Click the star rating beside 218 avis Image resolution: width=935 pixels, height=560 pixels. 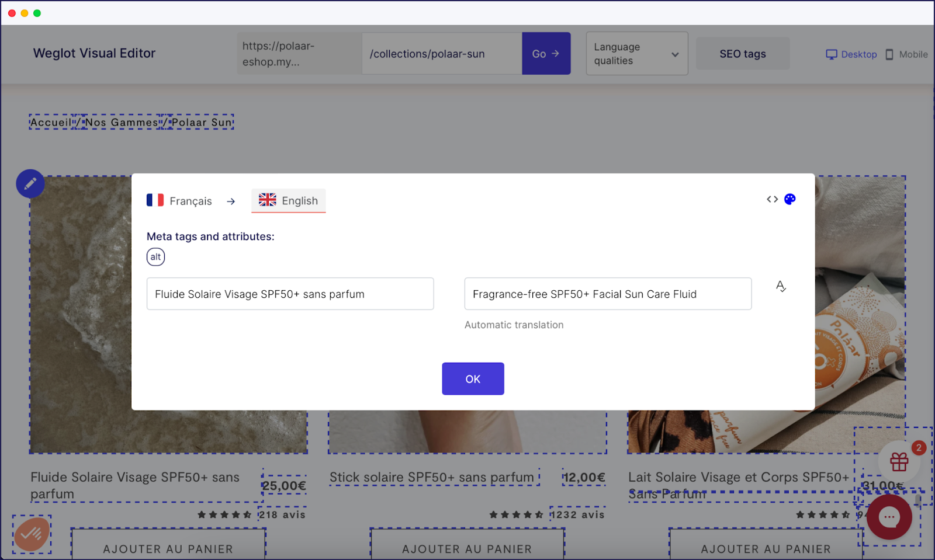(224, 515)
